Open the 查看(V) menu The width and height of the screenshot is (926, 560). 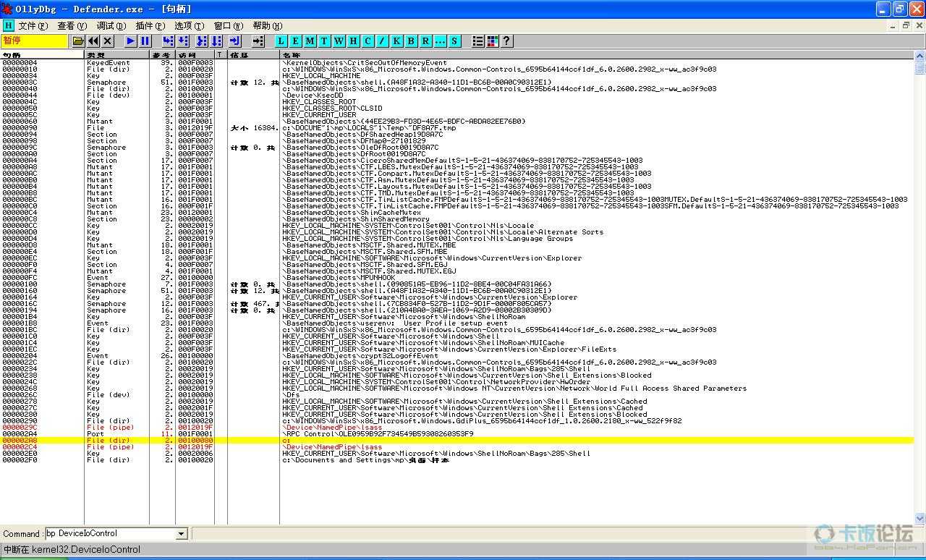72,26
